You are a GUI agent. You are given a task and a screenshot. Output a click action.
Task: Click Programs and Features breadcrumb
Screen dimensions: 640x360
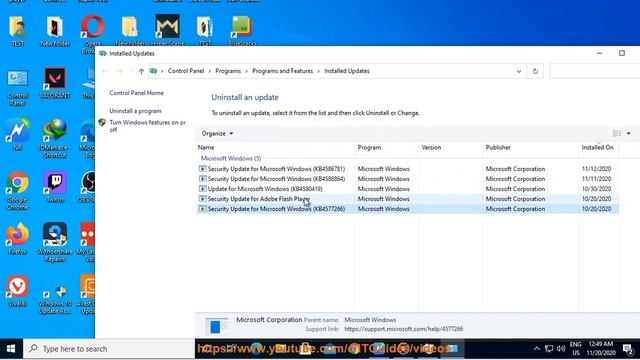coord(282,71)
